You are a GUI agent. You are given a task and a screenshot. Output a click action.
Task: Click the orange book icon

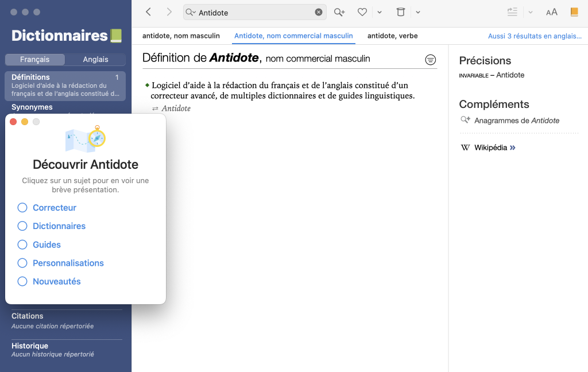click(x=574, y=12)
